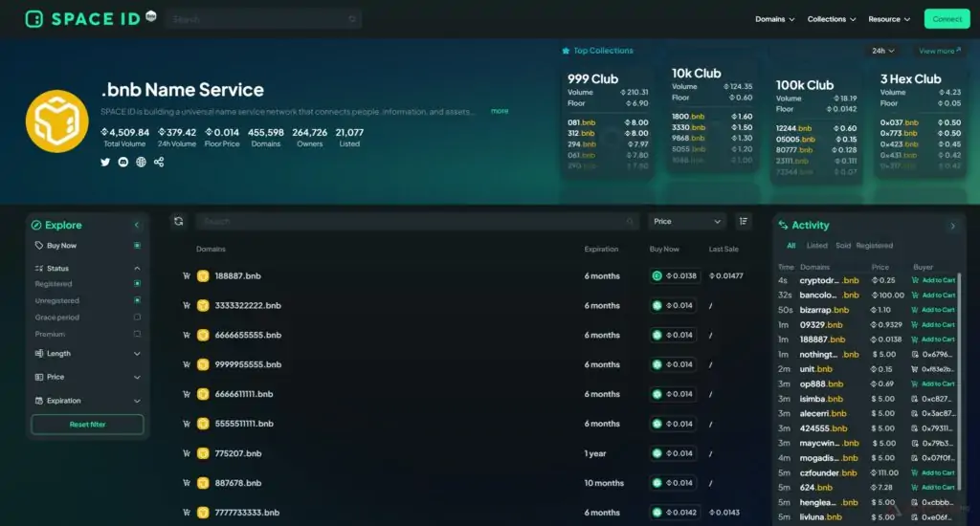Add 9999955555.bnb to cart

(x=187, y=364)
